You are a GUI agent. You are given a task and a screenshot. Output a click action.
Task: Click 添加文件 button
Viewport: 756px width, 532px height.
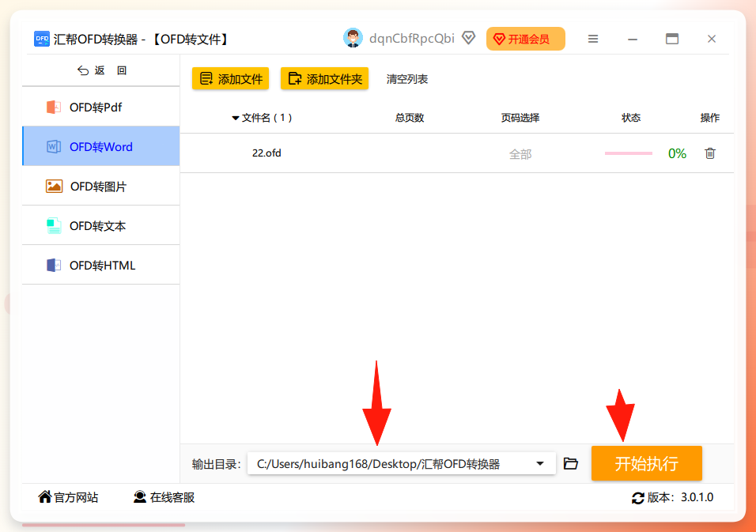coord(230,78)
